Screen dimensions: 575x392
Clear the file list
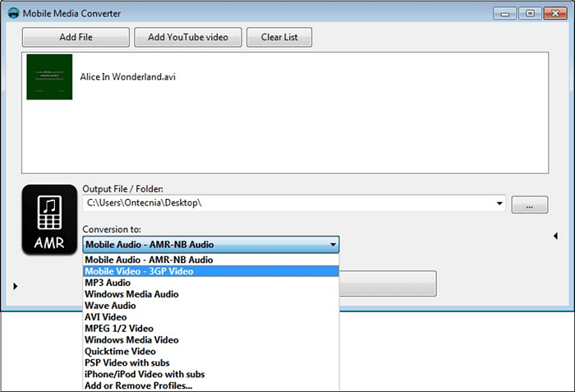[279, 37]
